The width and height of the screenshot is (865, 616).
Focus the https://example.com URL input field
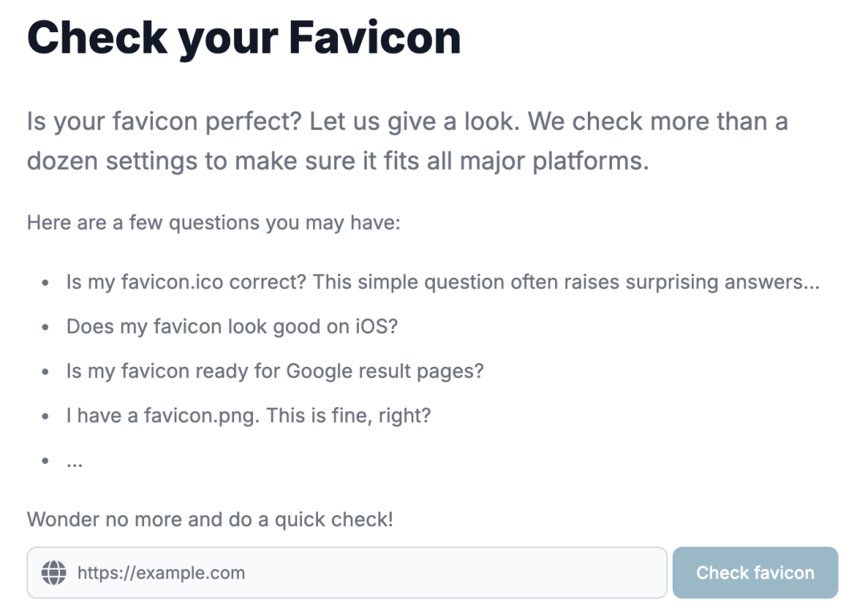click(347, 573)
